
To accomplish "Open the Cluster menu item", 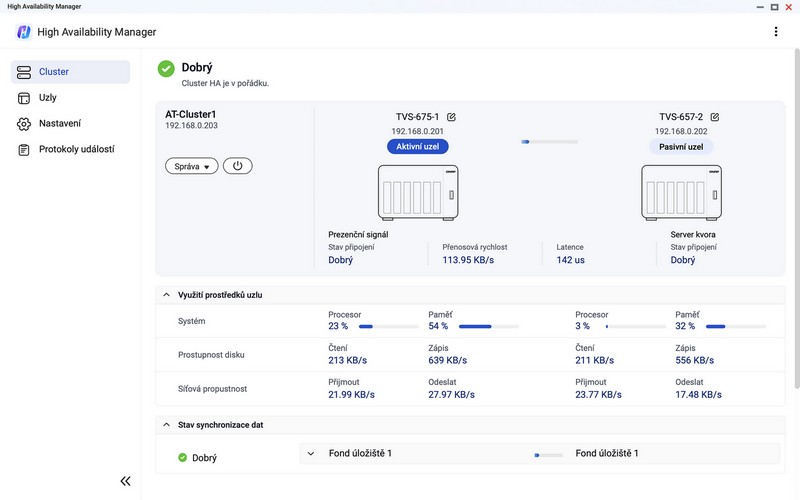I will 70,72.
